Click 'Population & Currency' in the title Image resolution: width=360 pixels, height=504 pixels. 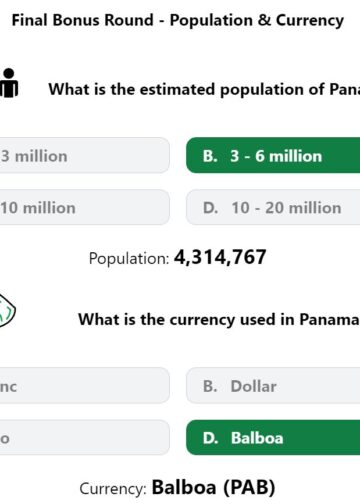tap(257, 20)
